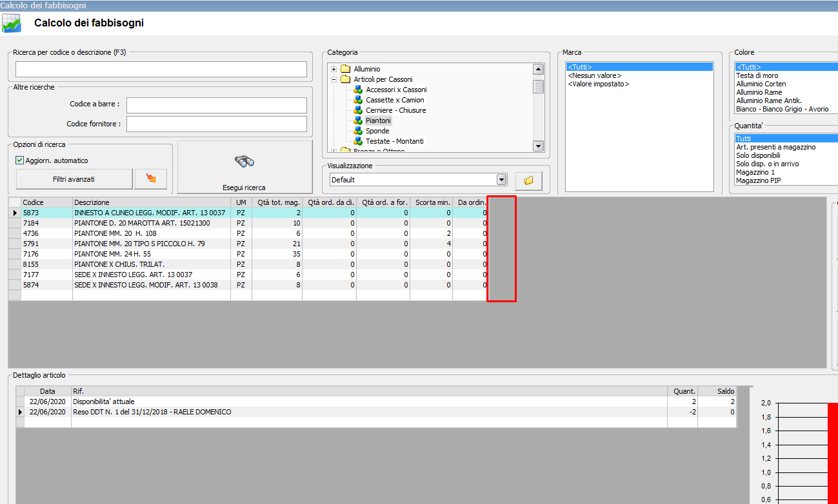Select Testa di moro color
The image size is (838, 504).
(x=757, y=75)
